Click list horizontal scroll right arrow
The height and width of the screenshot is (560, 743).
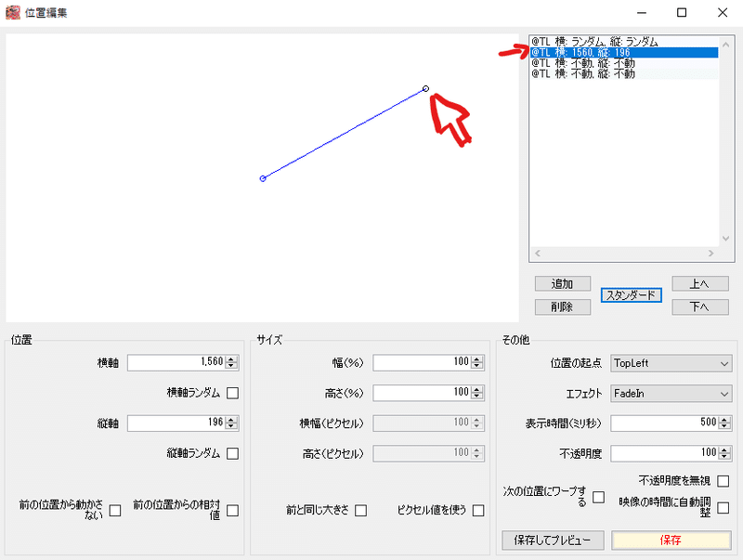pyautogui.click(x=710, y=254)
